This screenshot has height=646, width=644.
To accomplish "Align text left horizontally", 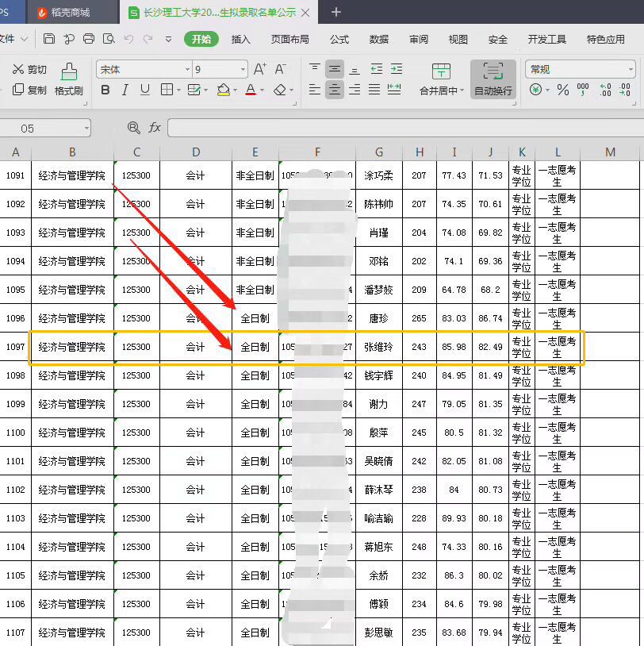I will point(315,90).
